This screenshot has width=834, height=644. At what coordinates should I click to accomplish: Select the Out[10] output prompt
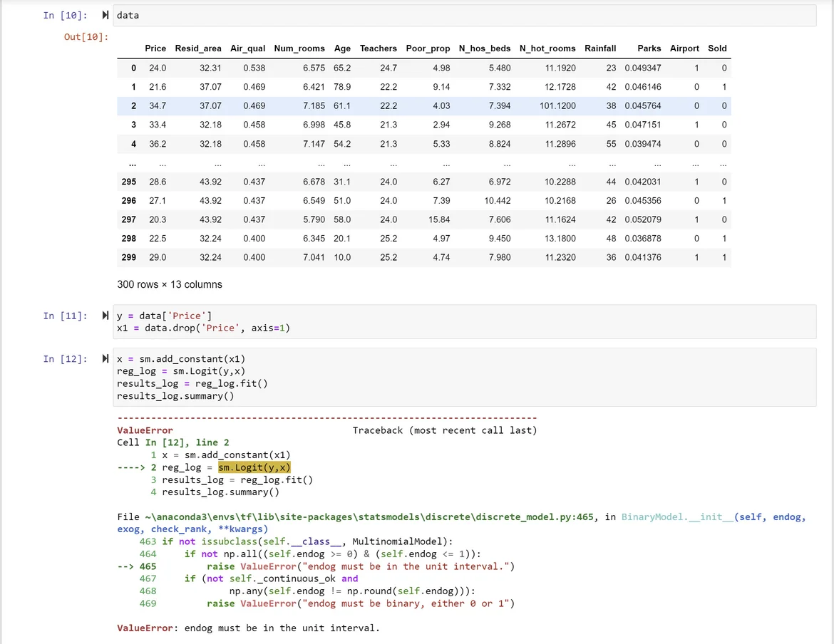click(86, 36)
